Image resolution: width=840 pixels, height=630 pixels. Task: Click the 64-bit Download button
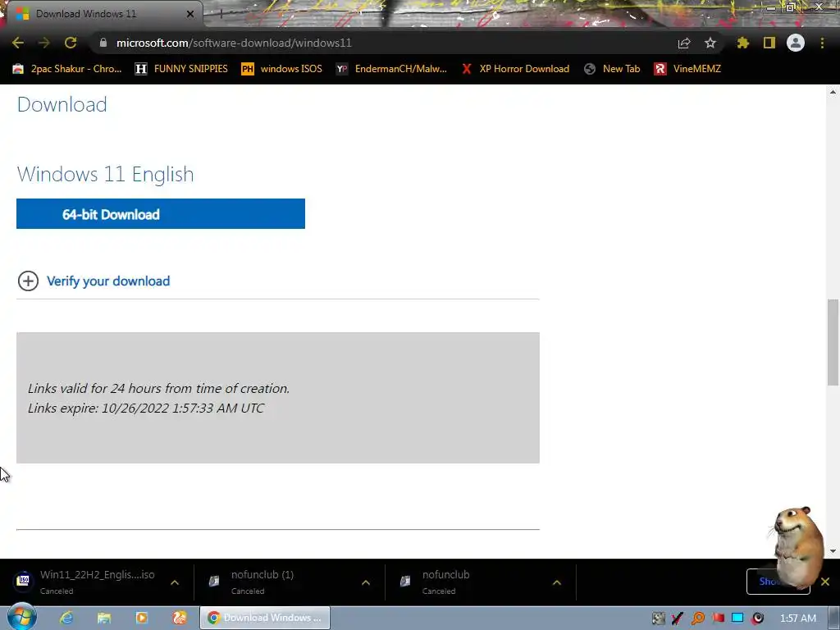[161, 214]
